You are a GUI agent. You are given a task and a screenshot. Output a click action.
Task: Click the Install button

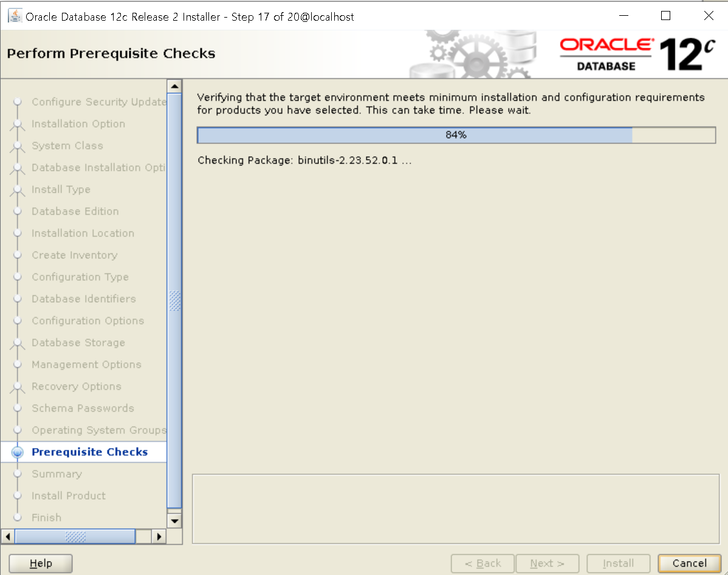(618, 563)
